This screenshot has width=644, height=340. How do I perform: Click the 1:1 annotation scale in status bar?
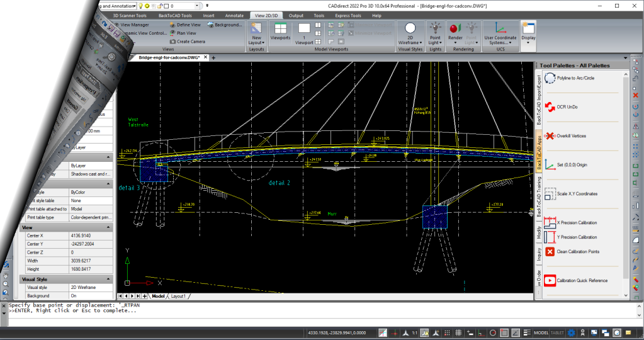[414, 332]
